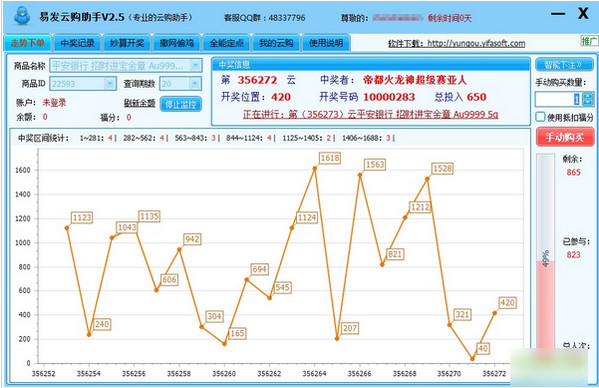Image resolution: width=599 pixels, height=388 pixels.
Task: Expand the 商品名称 dropdown
Action: (196, 66)
